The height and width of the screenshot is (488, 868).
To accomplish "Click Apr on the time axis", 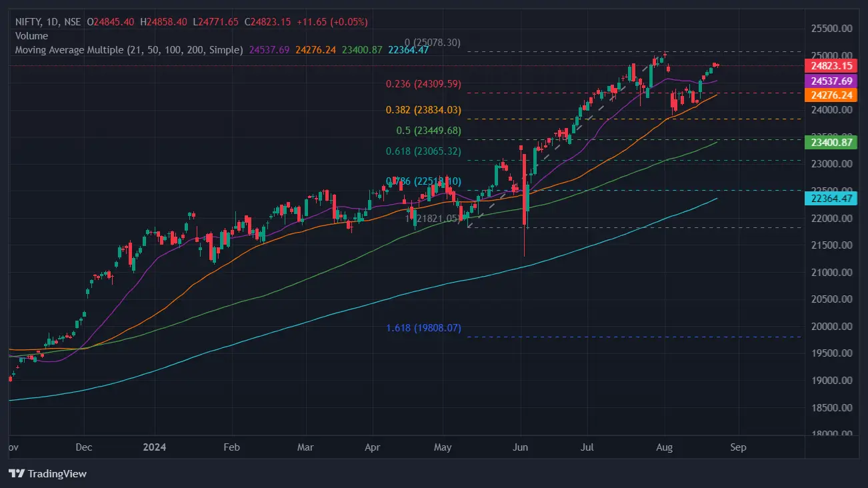I will click(374, 448).
